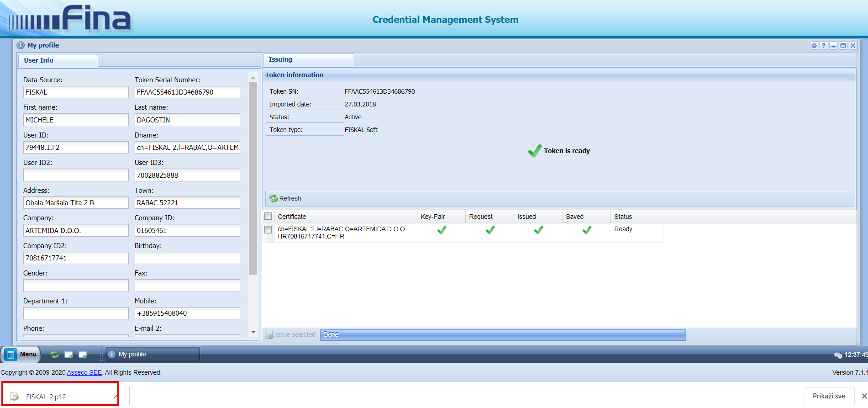Click the User Info scrollbar up arrow

(x=253, y=78)
